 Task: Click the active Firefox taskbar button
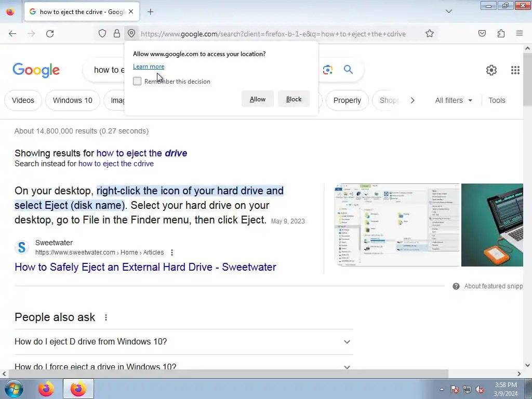(x=78, y=389)
